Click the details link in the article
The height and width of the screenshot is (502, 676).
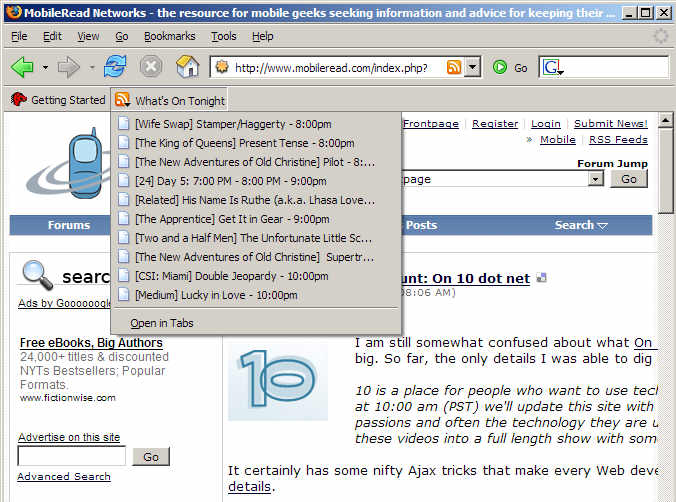click(249, 487)
